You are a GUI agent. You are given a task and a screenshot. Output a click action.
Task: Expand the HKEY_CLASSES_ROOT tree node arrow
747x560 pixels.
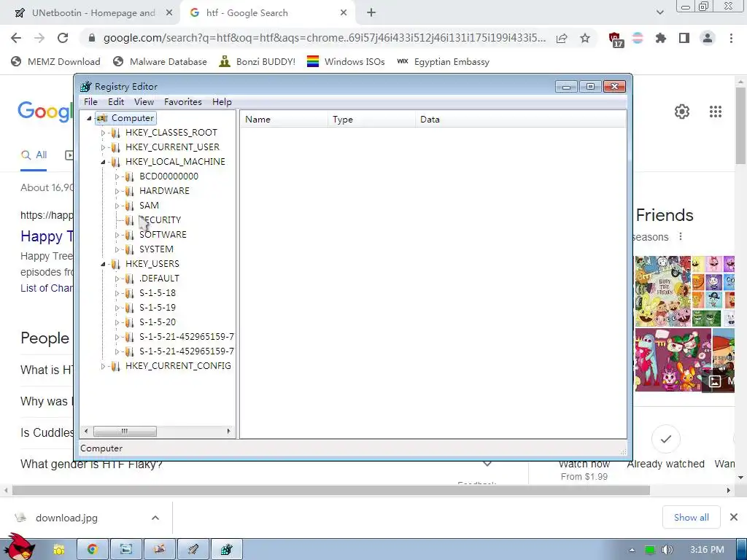pos(103,133)
